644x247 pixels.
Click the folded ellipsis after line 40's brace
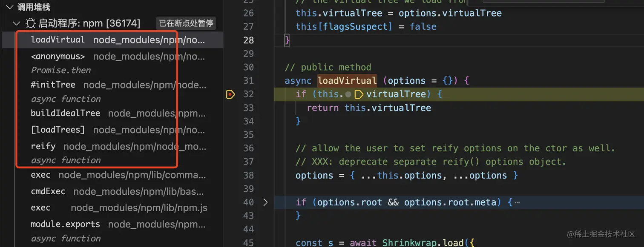[x=517, y=203]
